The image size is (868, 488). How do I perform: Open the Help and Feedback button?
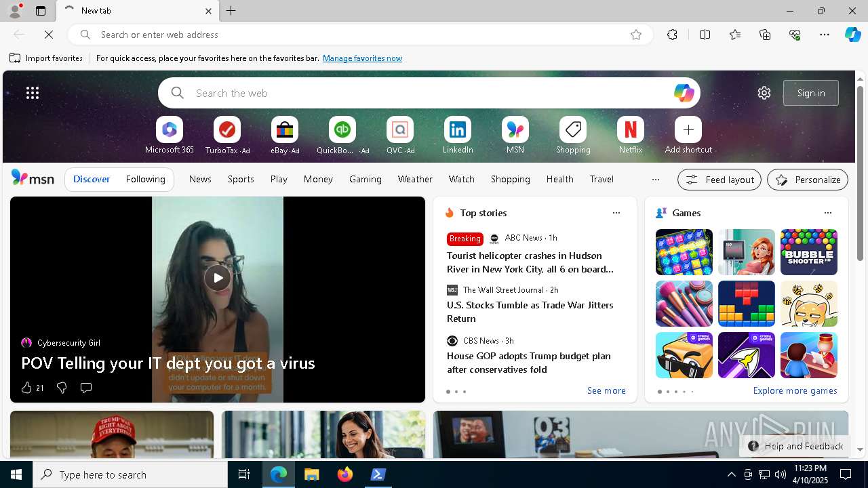pos(795,446)
